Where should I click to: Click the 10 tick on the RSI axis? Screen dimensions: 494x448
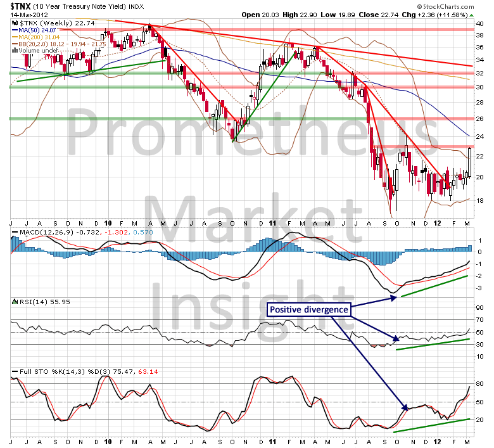pyautogui.click(x=480, y=357)
